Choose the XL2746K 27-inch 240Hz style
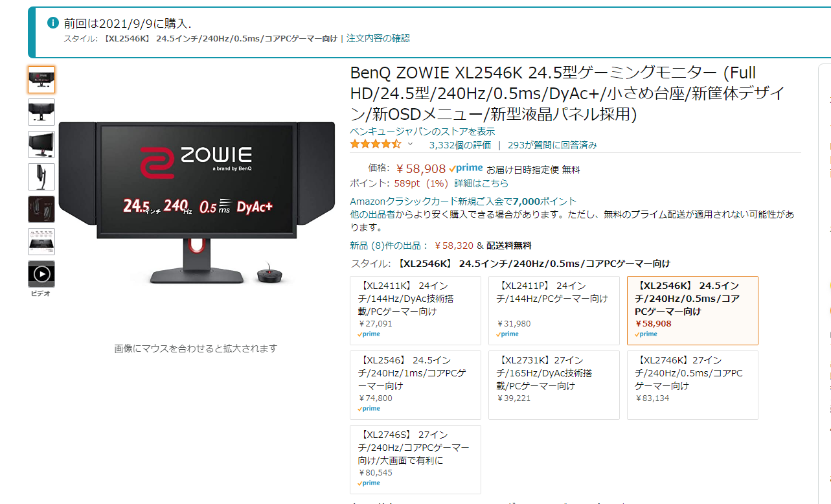 pyautogui.click(x=692, y=385)
